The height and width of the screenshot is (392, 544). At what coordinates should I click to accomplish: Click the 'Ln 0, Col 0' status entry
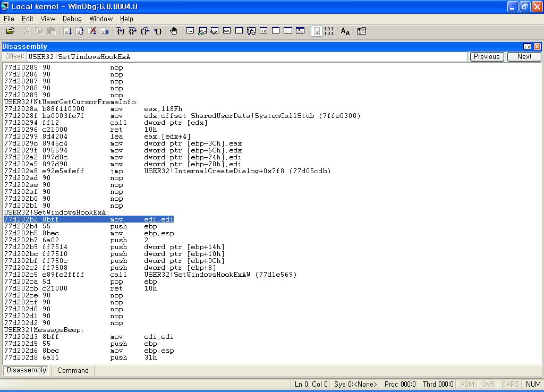click(x=311, y=384)
